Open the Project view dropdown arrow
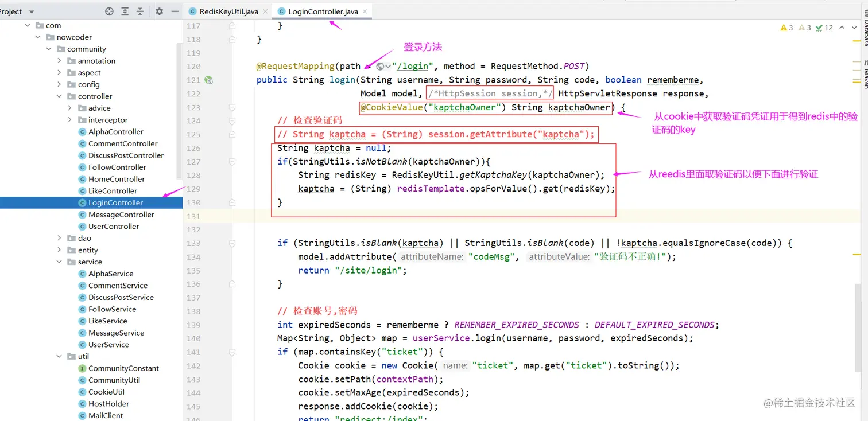The image size is (868, 421). coord(32,12)
